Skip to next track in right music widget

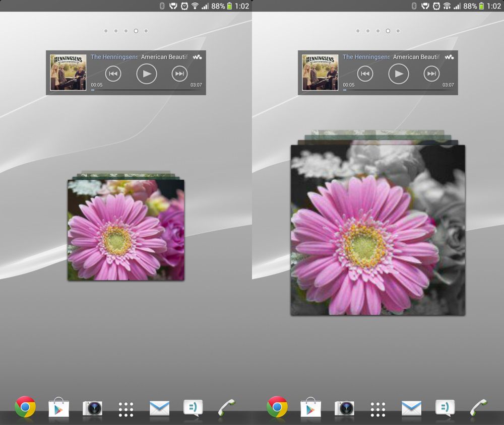pos(431,74)
